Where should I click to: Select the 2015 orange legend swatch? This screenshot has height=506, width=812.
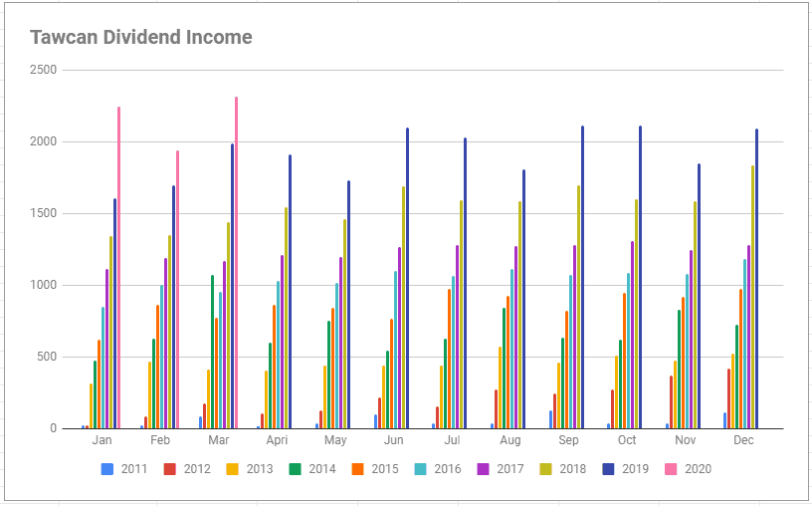(358, 468)
